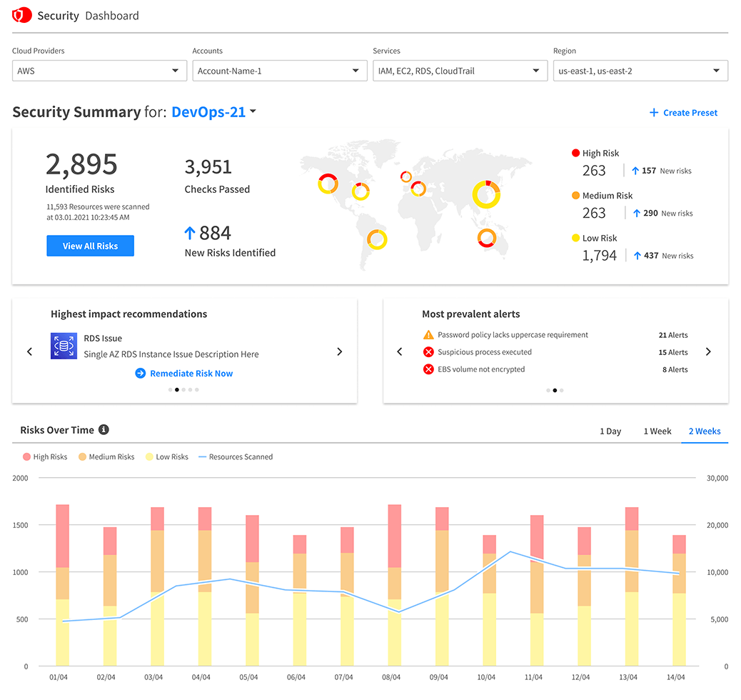
Task: Select the 1 Day tab
Action: [610, 431]
